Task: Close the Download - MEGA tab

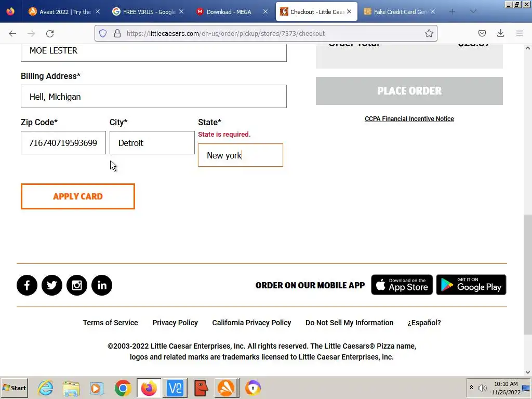Action: coord(265,11)
